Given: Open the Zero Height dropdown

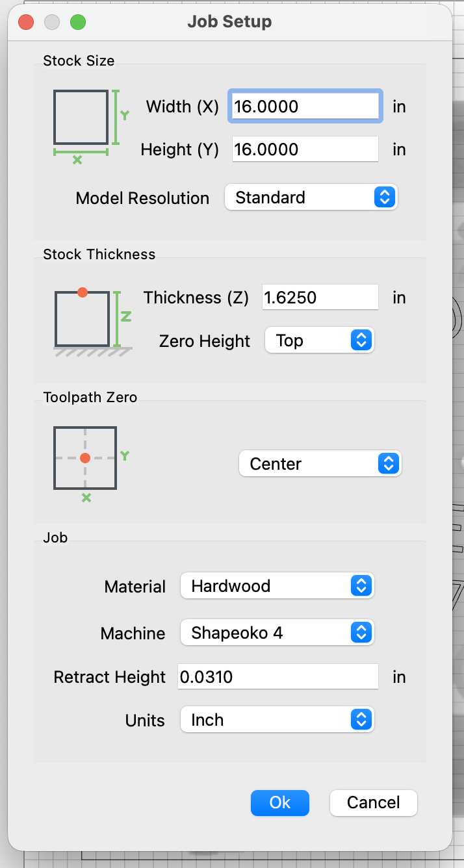Looking at the screenshot, I should [x=320, y=340].
